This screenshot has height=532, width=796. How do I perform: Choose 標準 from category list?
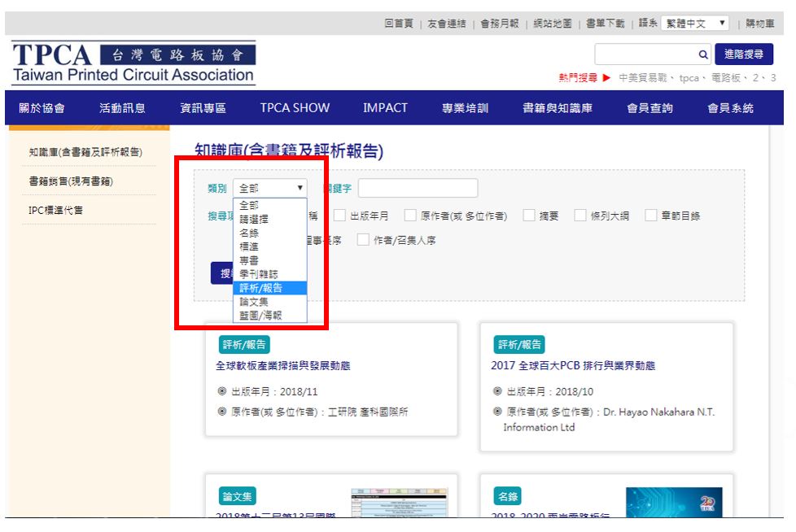click(270, 246)
